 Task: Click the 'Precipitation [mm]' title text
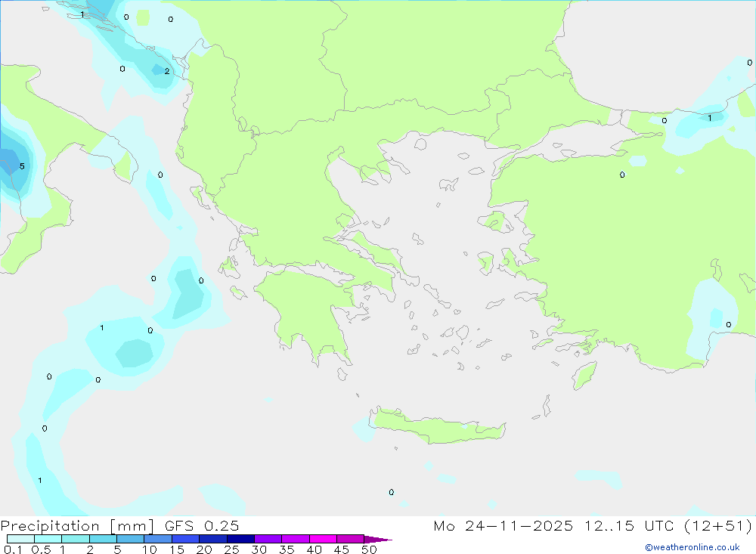click(77, 526)
